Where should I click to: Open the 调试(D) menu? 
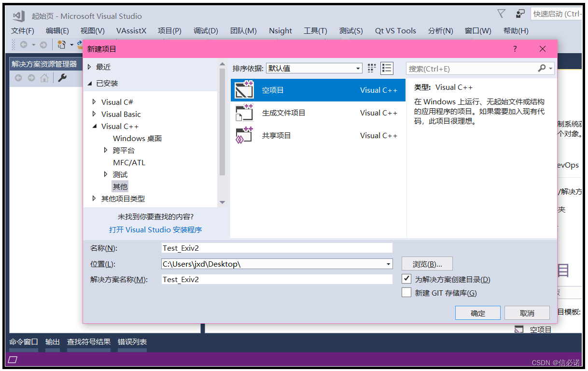tap(206, 30)
